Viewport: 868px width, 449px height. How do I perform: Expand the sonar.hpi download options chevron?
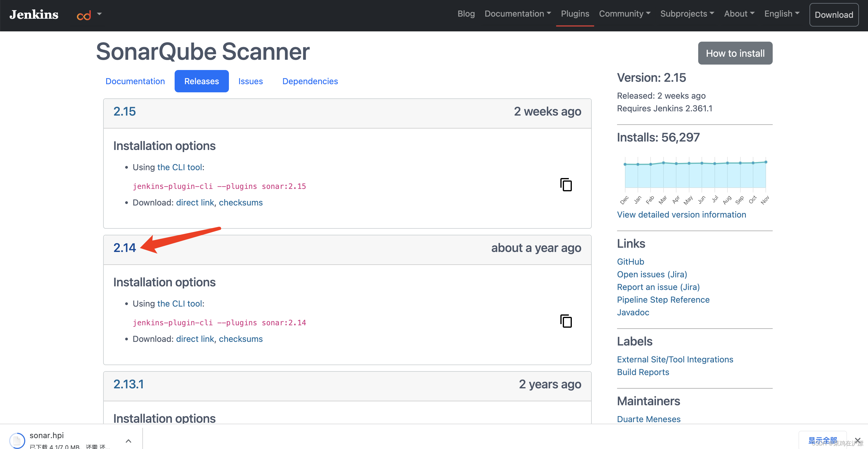(128, 441)
